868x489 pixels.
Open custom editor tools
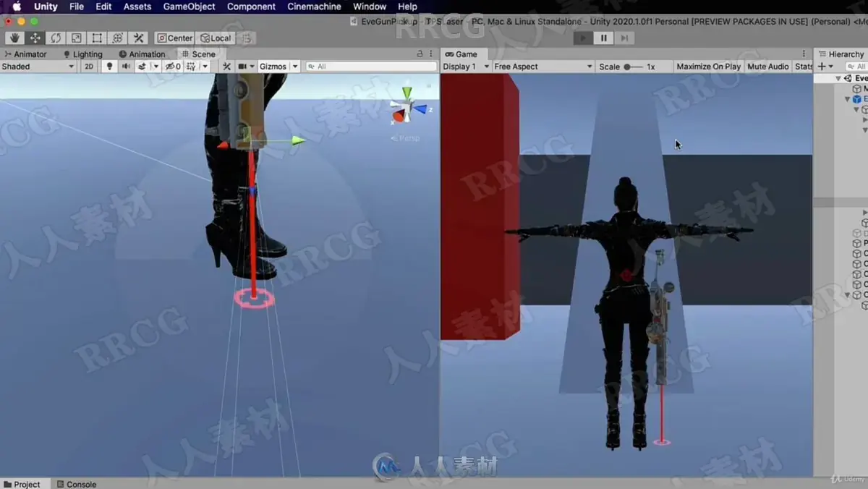click(x=138, y=38)
